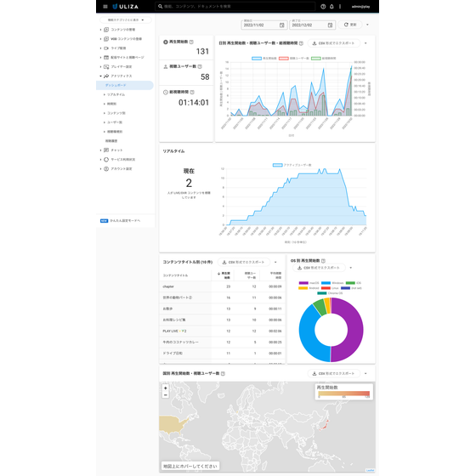476x476 pixels.
Task: Open info tooltip beside OS 別 再生開始数 title
Action: [x=323, y=261]
